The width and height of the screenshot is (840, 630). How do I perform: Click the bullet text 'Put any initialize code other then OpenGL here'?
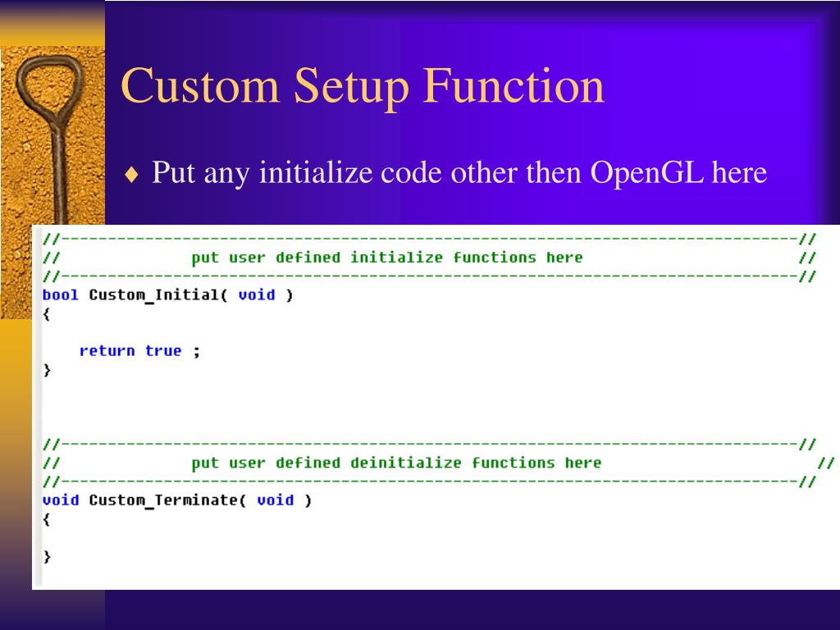[459, 173]
